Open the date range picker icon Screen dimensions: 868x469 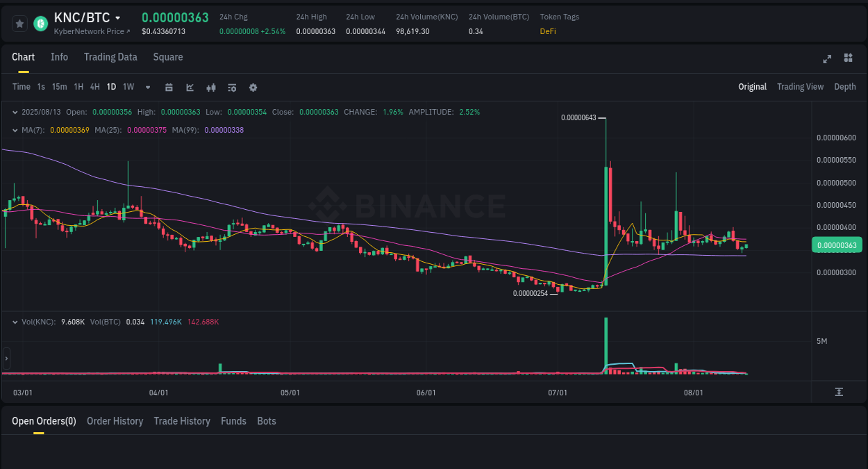pos(169,87)
